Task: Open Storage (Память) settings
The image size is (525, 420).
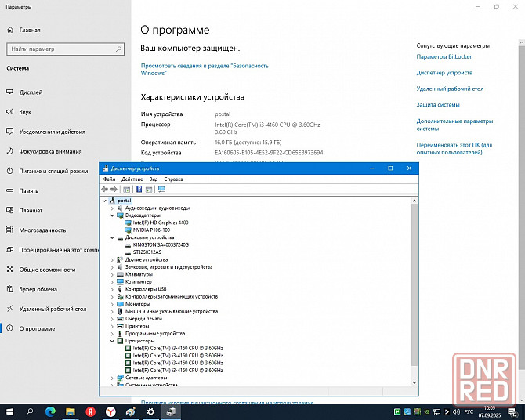Action: click(28, 191)
